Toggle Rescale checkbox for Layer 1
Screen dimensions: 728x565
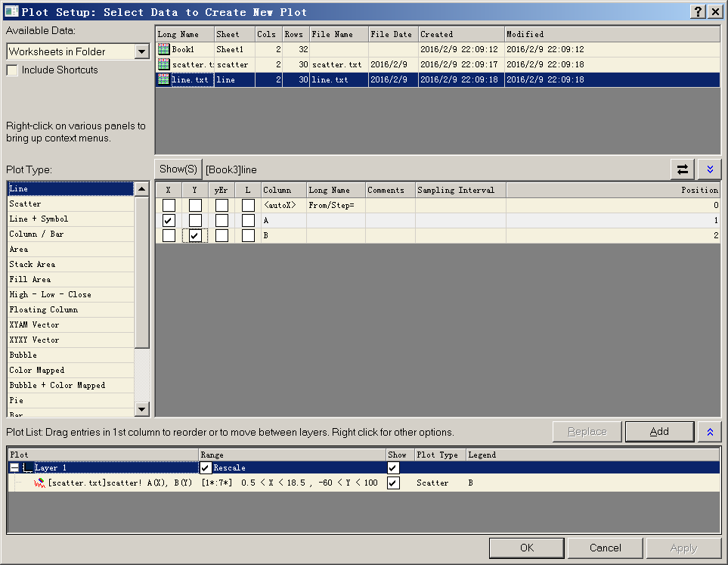pyautogui.click(x=206, y=467)
